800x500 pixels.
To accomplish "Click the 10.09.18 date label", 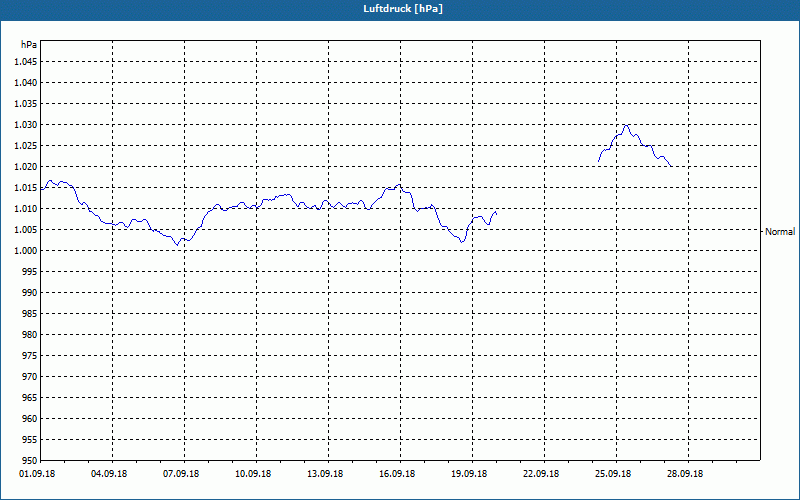I will tap(253, 473).
